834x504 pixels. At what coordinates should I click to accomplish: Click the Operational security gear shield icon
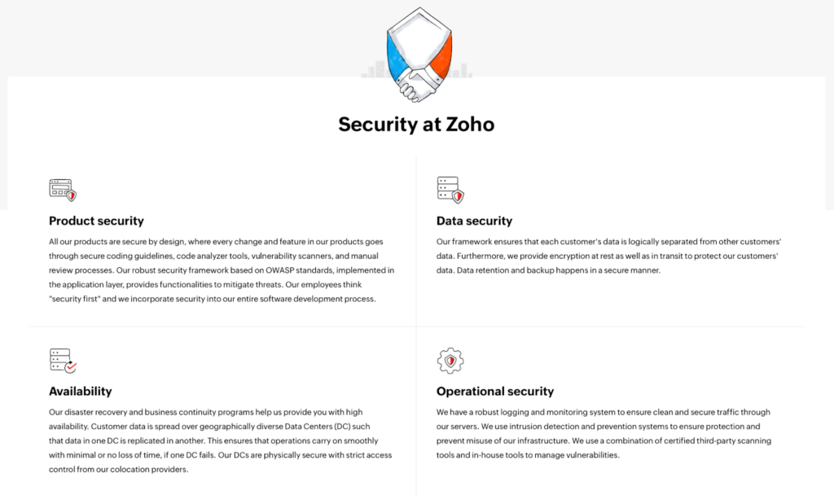click(450, 360)
